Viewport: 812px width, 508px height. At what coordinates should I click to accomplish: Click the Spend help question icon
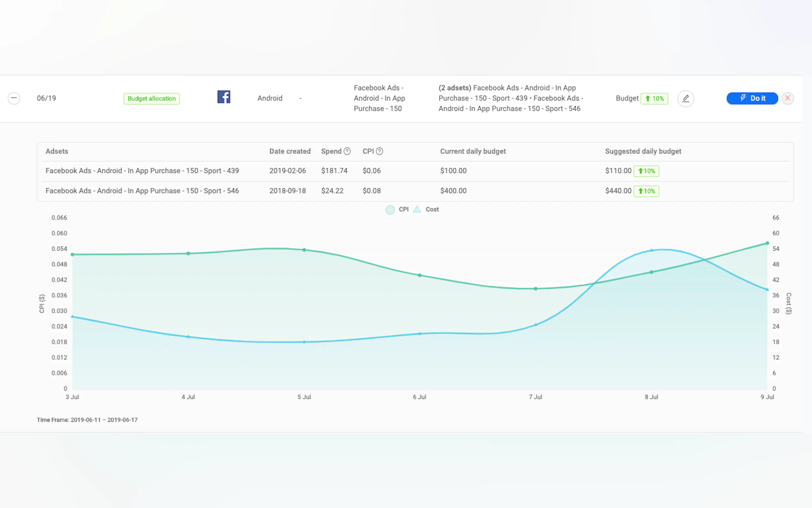[x=347, y=151]
